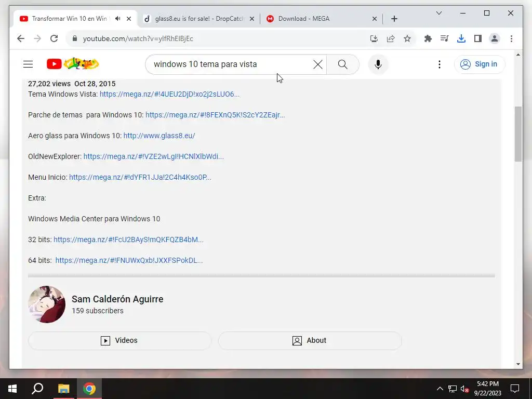Viewport: 532px width, 399px height.
Task: Open the Chrome extensions puzzle icon
Action: tap(428, 38)
